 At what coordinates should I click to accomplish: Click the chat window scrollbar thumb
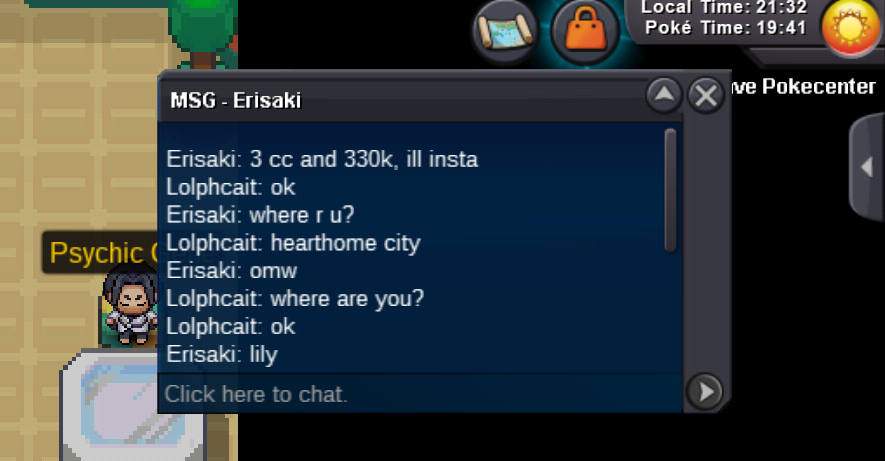pos(670,190)
